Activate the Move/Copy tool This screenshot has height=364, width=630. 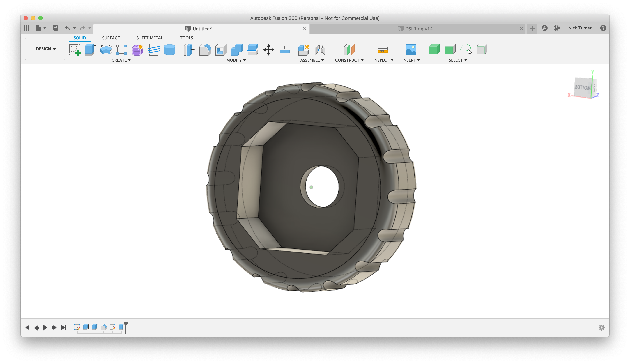[x=269, y=50]
